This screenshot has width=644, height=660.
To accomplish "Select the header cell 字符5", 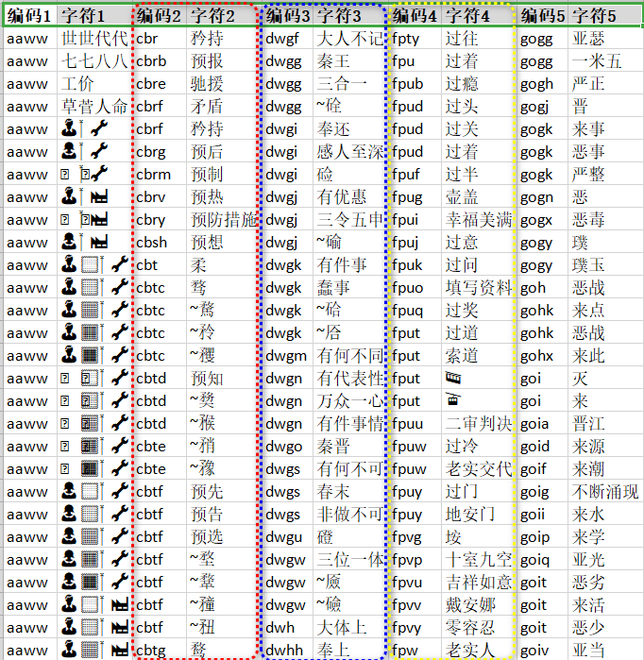I will pyautogui.click(x=605, y=16).
